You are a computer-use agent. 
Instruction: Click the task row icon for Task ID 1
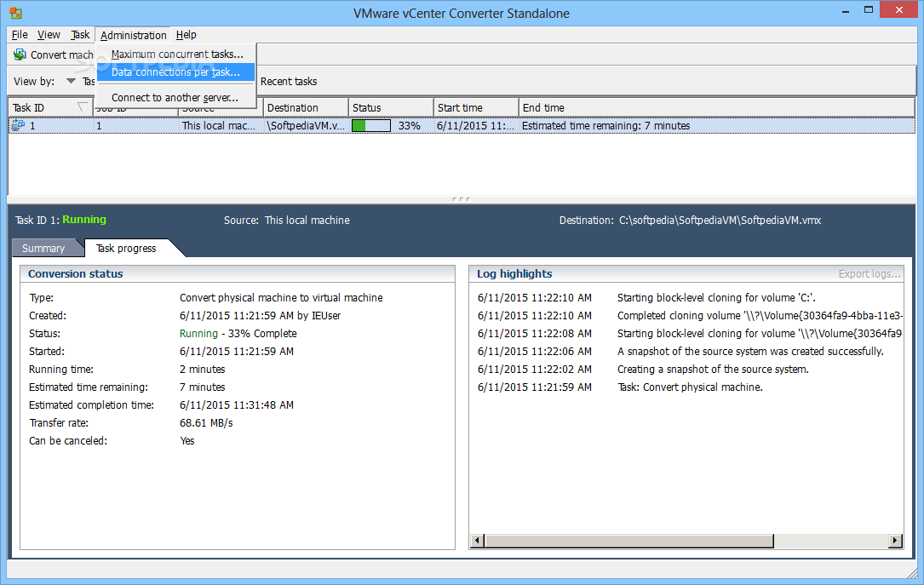tap(18, 125)
